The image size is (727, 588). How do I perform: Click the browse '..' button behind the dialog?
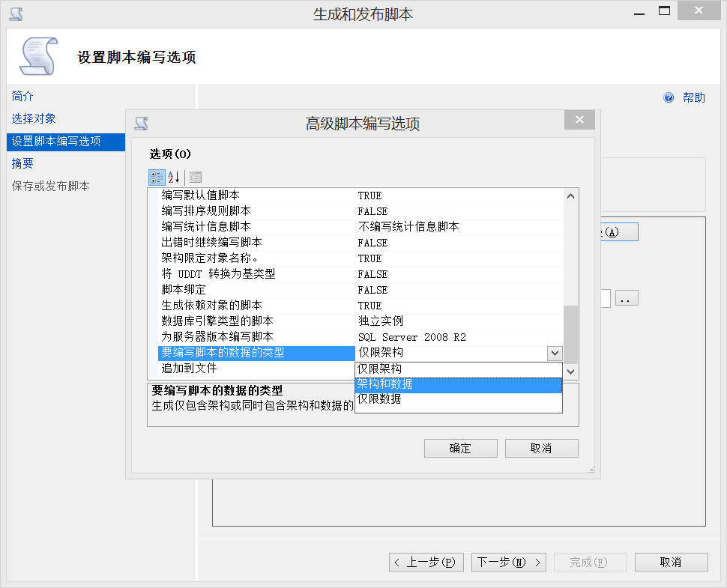coord(627,298)
